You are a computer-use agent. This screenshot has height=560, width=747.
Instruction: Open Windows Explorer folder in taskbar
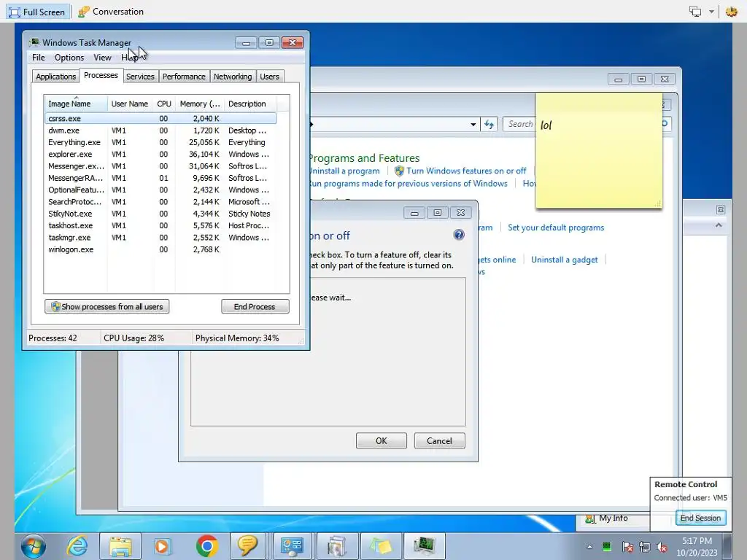click(120, 545)
